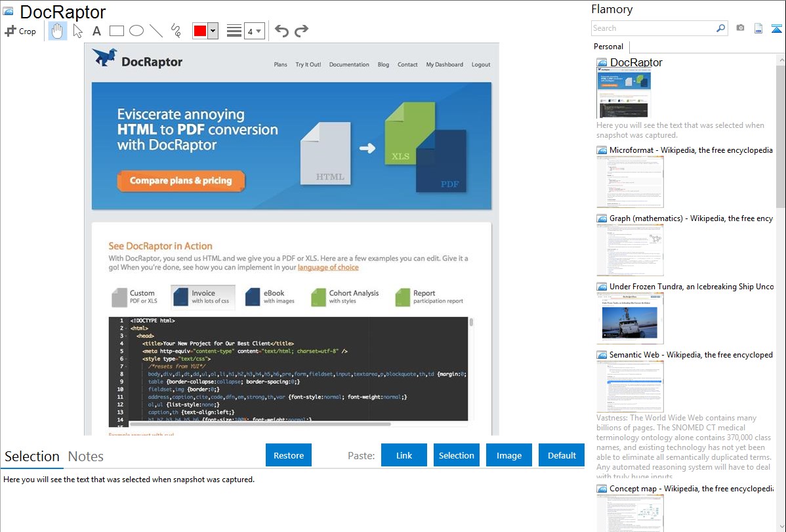
Task: Click the 'Concept map - Wikipedia' title
Action: 692,489
